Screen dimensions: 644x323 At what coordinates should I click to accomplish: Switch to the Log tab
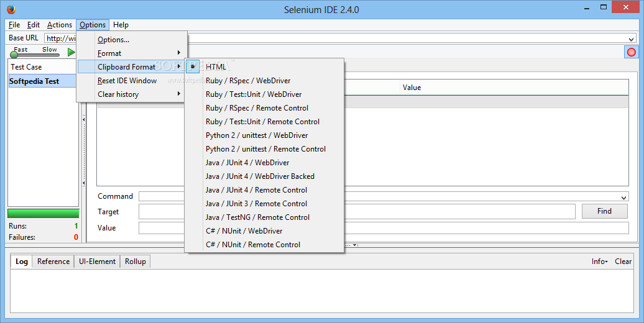21,262
